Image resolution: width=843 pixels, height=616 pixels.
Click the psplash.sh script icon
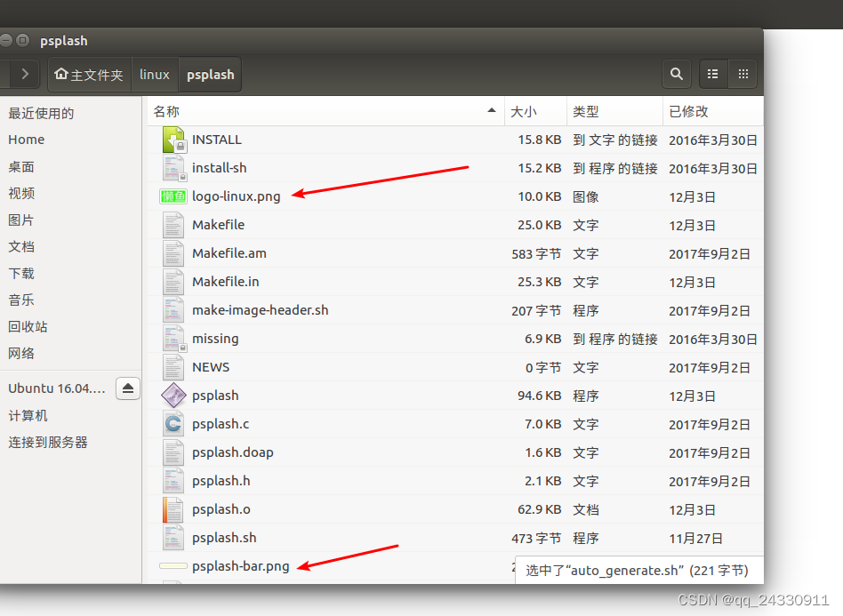(173, 538)
